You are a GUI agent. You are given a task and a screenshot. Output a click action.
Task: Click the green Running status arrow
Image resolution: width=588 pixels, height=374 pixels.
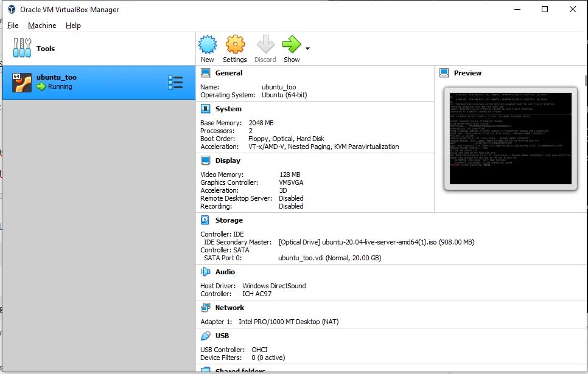pos(41,86)
